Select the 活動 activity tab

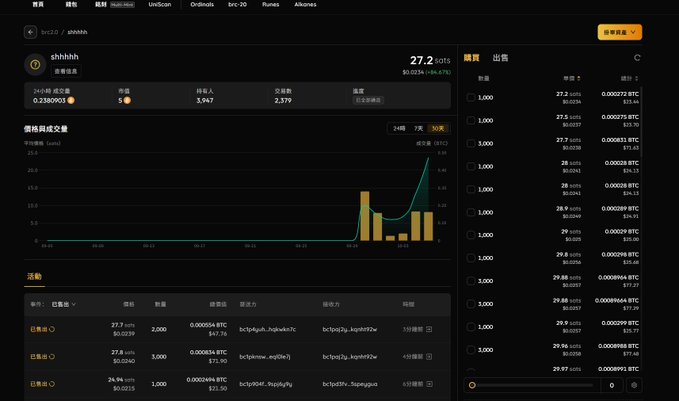(x=34, y=276)
